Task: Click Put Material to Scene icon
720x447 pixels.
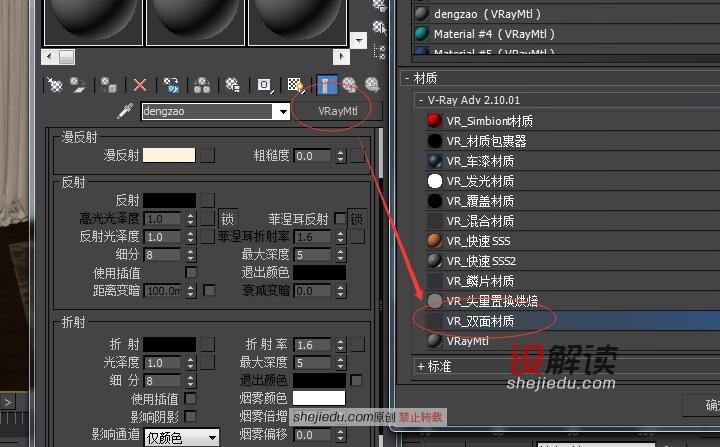Action: click(x=78, y=85)
